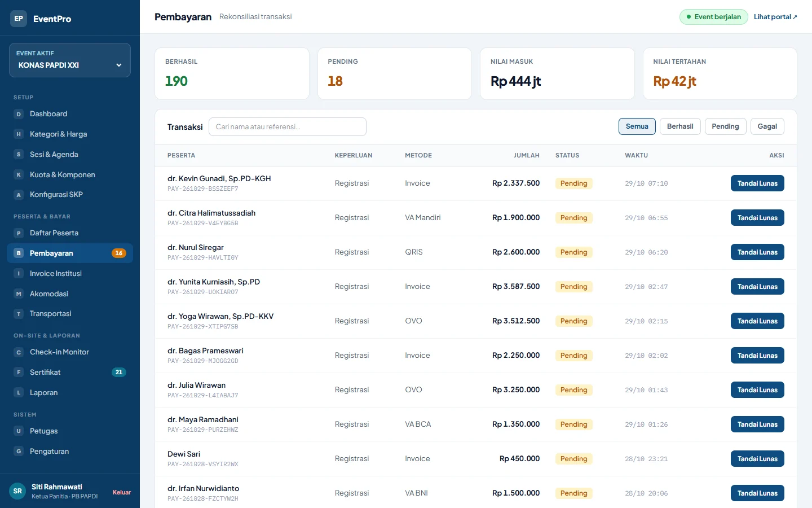Mark dr. Nurul Siregar payment as Lunas
This screenshot has width=812, height=508.
757,252
